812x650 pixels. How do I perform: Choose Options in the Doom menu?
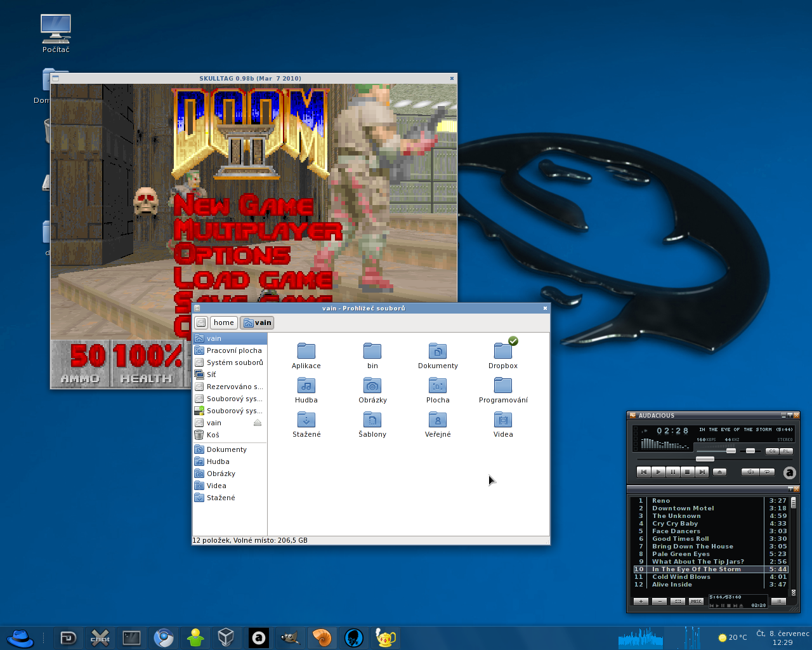(232, 255)
